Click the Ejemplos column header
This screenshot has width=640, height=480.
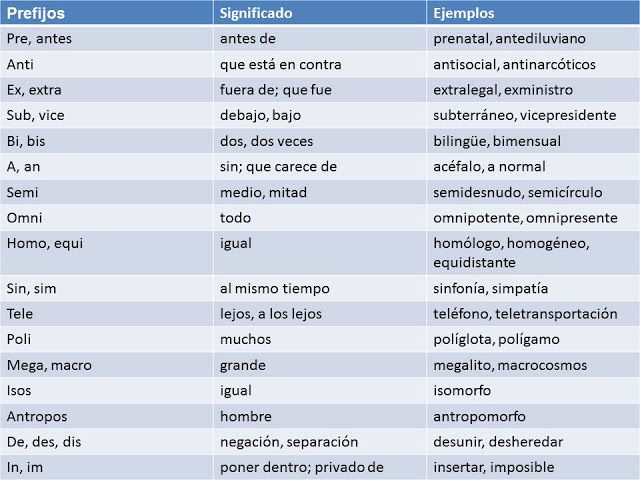pos(463,14)
